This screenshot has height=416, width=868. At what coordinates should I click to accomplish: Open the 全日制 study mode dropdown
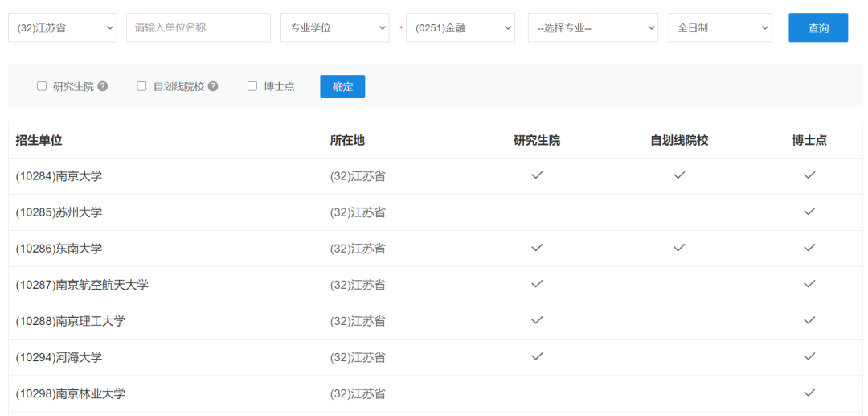(x=720, y=27)
